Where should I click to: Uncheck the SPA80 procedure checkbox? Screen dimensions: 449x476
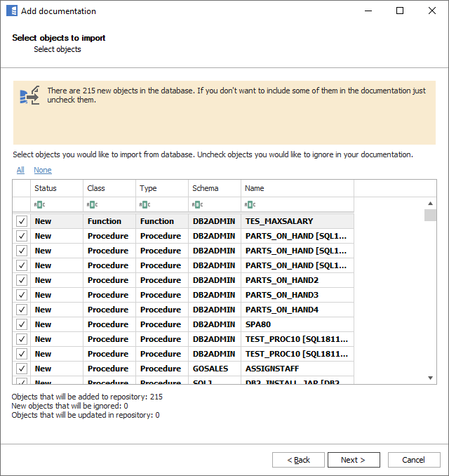(22, 324)
